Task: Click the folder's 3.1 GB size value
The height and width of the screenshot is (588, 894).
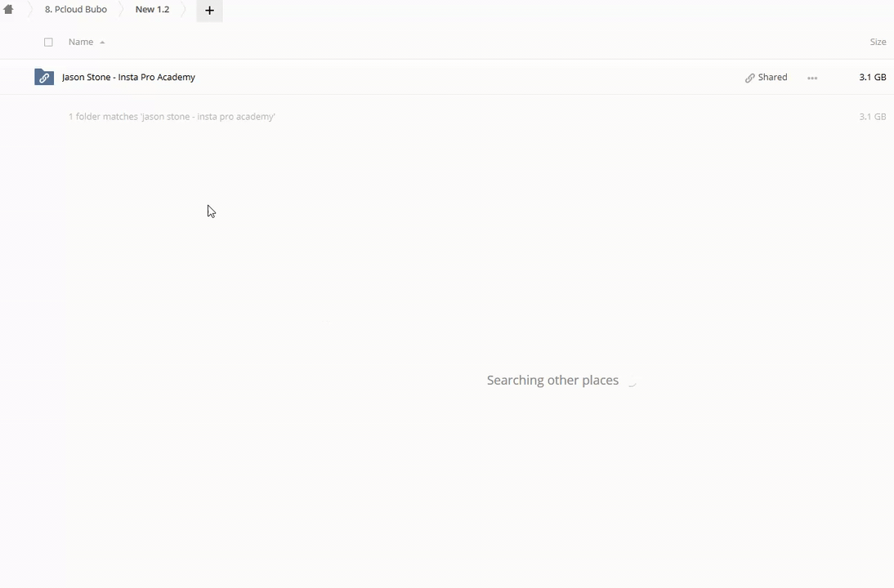Action: (x=872, y=78)
